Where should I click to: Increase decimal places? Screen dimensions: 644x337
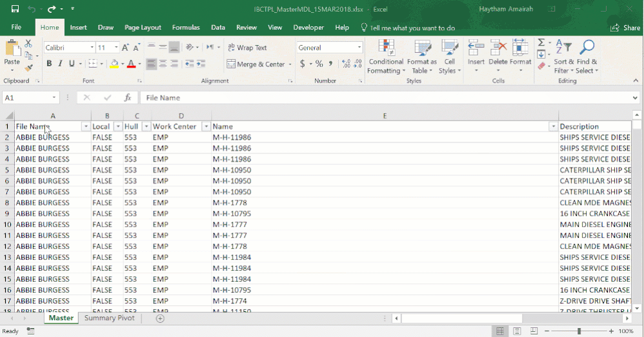click(346, 64)
